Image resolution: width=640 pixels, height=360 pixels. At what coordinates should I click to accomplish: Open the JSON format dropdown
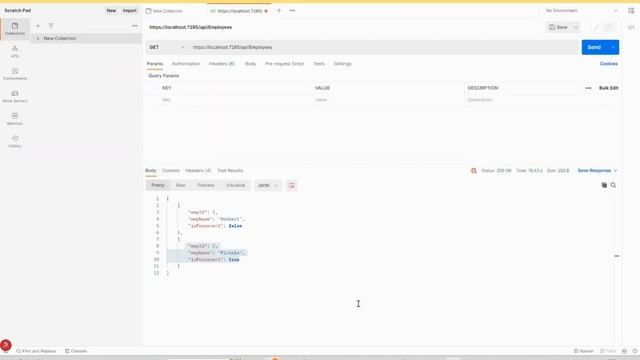(267, 185)
